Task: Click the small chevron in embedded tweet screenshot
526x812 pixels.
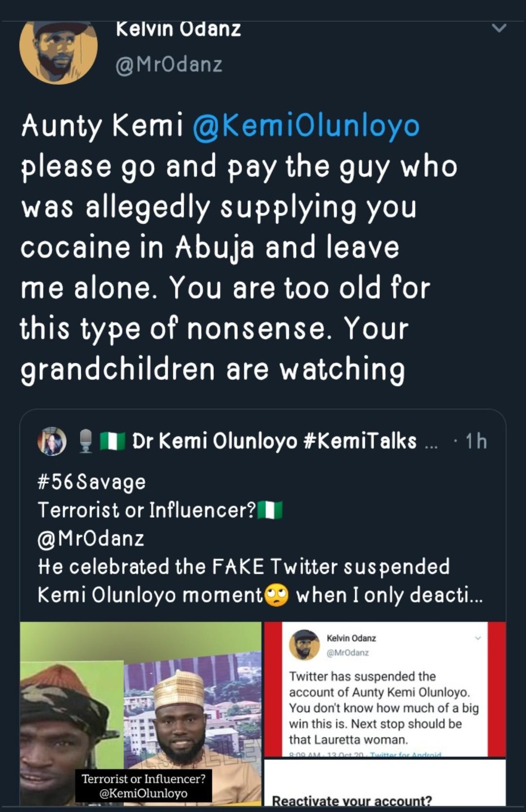Action: pyautogui.click(x=478, y=638)
